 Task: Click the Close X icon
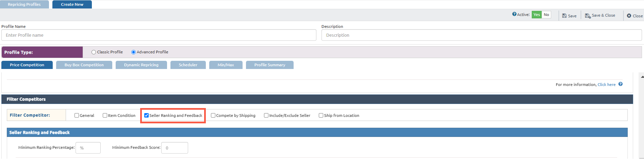(629, 16)
